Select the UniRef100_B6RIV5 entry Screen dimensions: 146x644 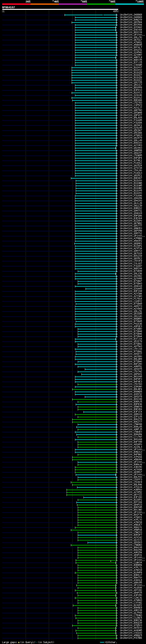coord(131,60)
